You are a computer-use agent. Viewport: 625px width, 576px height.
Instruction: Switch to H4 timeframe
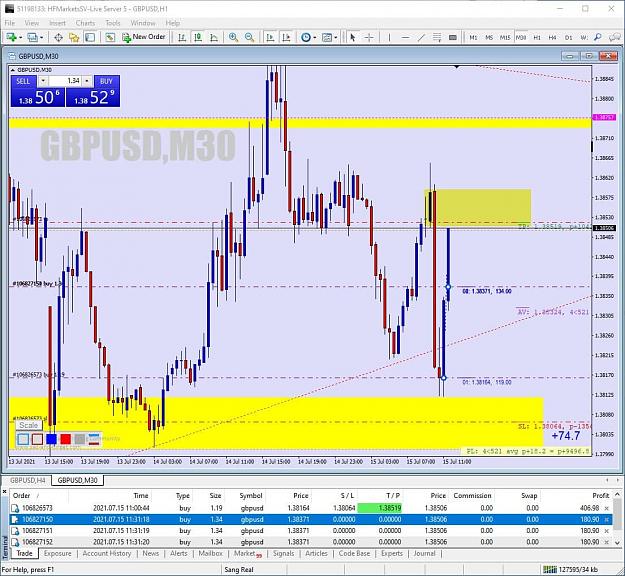click(552, 37)
